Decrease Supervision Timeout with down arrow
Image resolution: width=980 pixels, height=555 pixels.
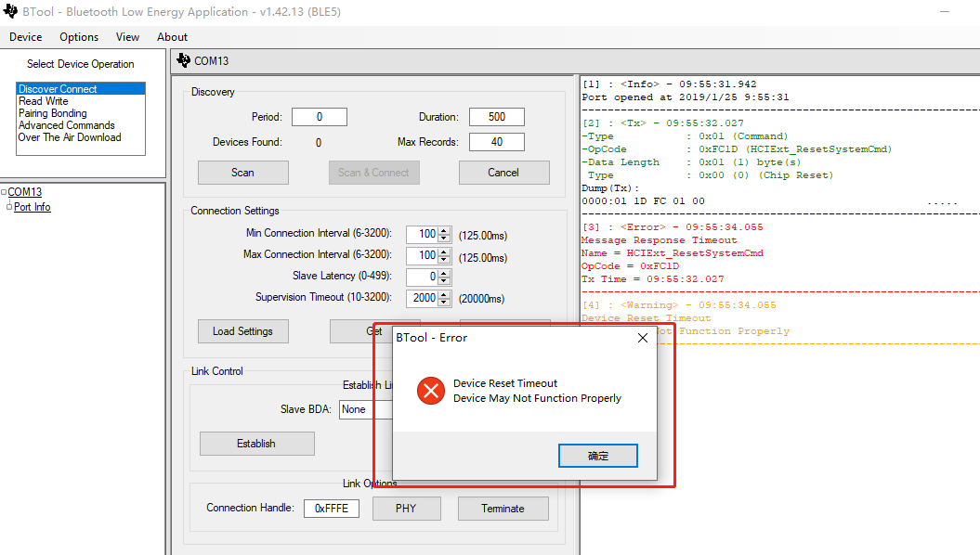click(x=444, y=303)
